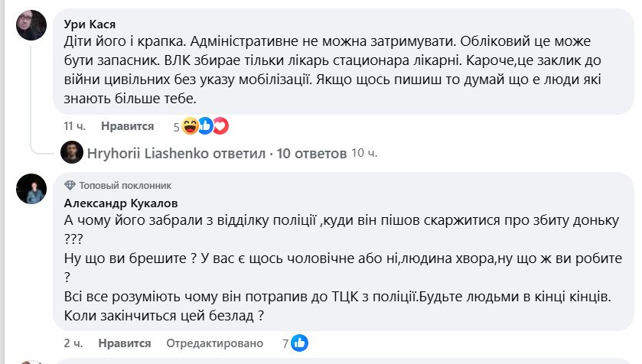Click the blue thumbs-up reaction next to count 5

(x=206, y=125)
